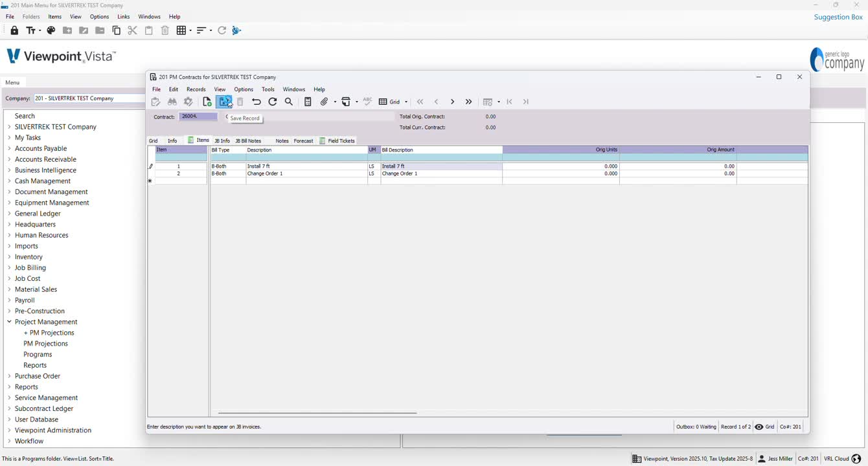Expand the Job Cost tree node

tap(9, 278)
